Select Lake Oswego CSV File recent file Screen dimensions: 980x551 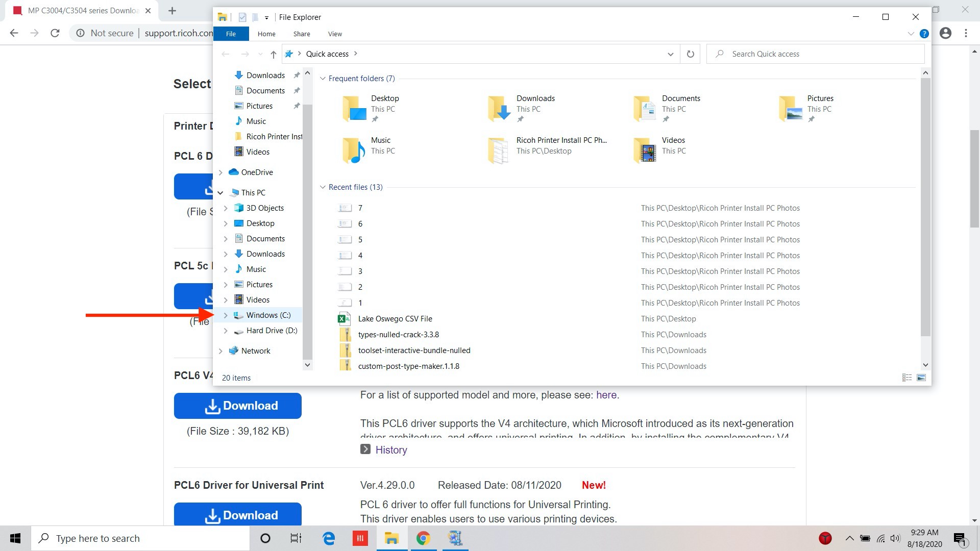click(x=395, y=319)
